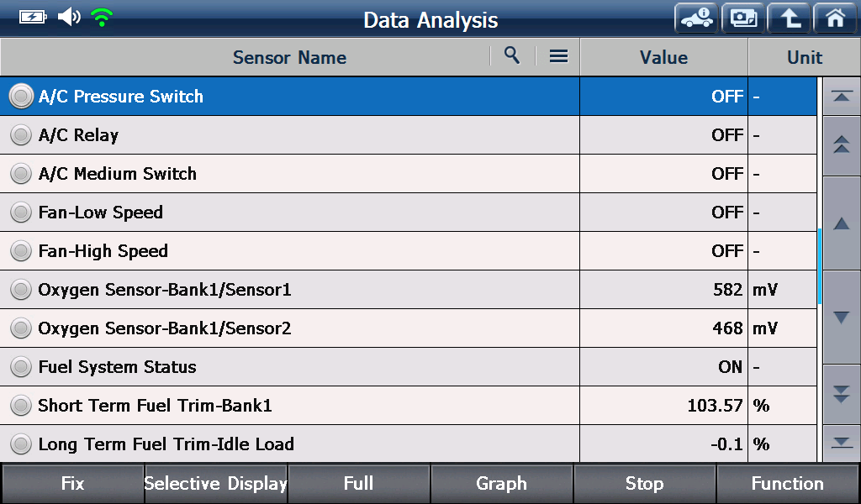Screen dimensions: 861x504
Task: Return to home screen icon
Action: (x=835, y=18)
